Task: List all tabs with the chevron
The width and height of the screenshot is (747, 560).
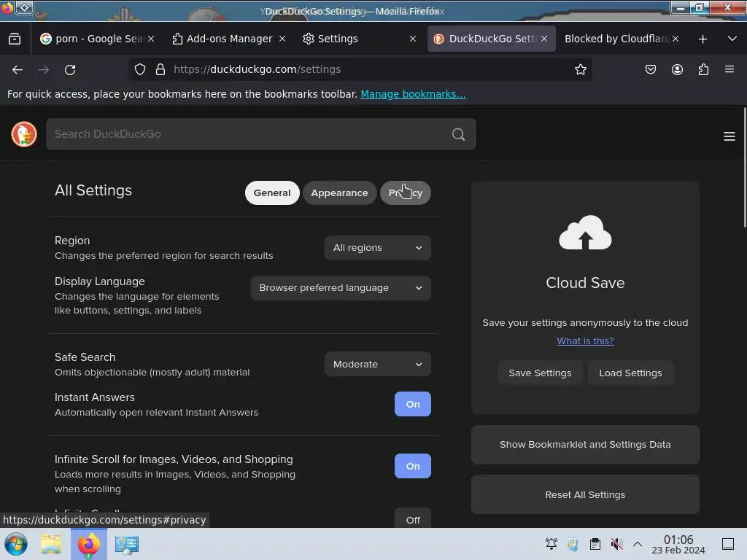Action: (732, 39)
